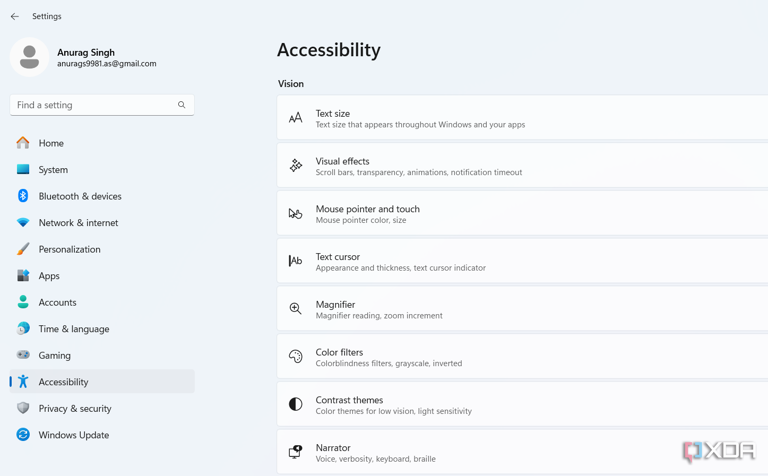The width and height of the screenshot is (768, 476).
Task: Click the Visual effects sparkle icon
Action: [295, 166]
